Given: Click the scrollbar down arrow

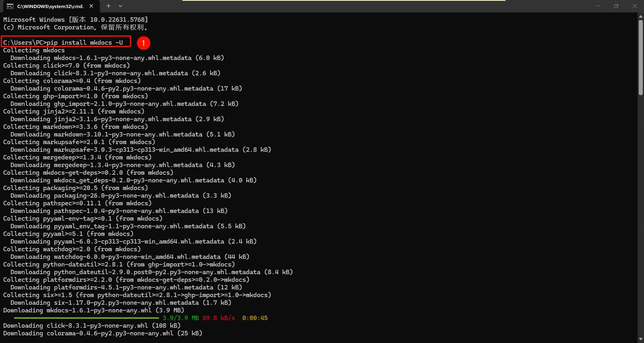Looking at the screenshot, I should click(x=640, y=339).
